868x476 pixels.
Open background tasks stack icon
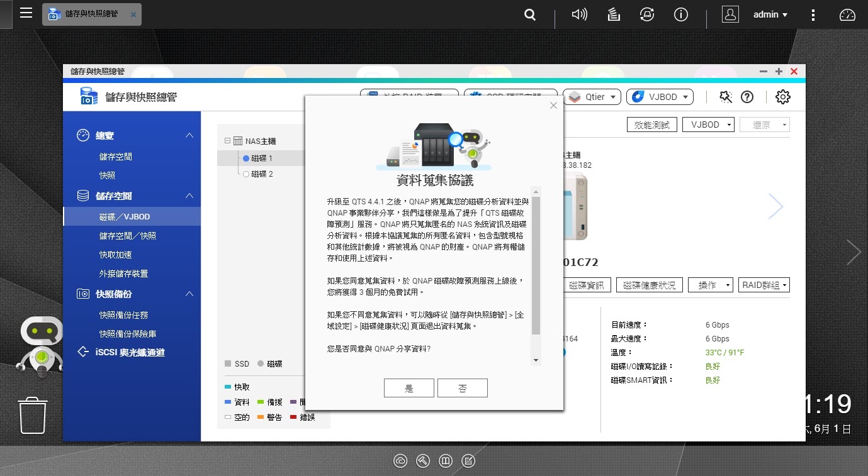(614, 14)
